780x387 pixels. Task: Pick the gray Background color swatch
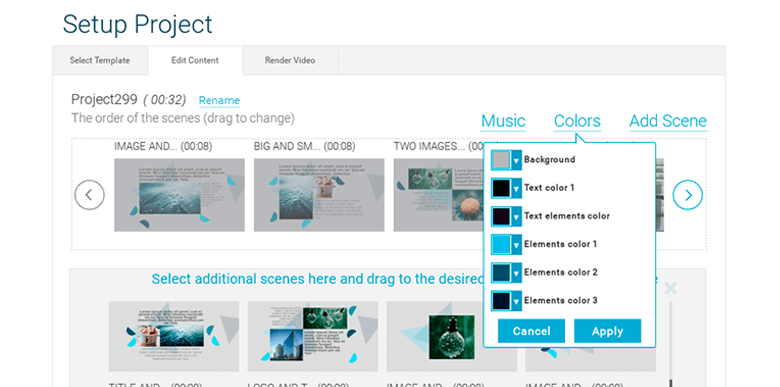(501, 160)
